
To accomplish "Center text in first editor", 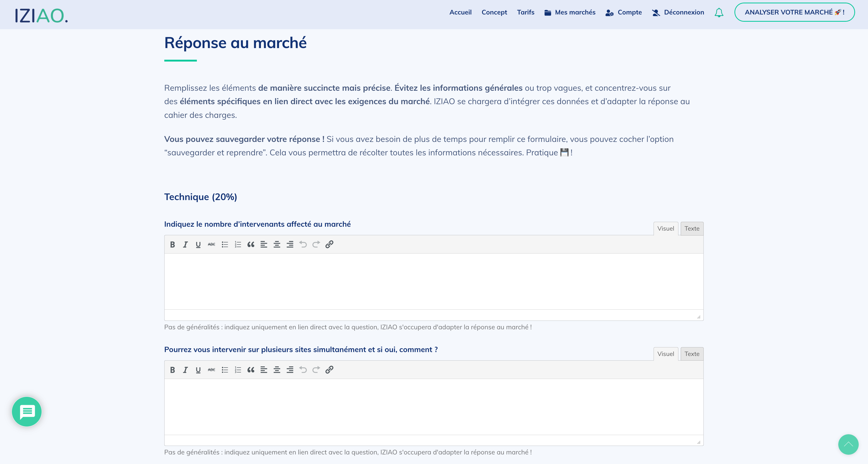I will [x=277, y=245].
